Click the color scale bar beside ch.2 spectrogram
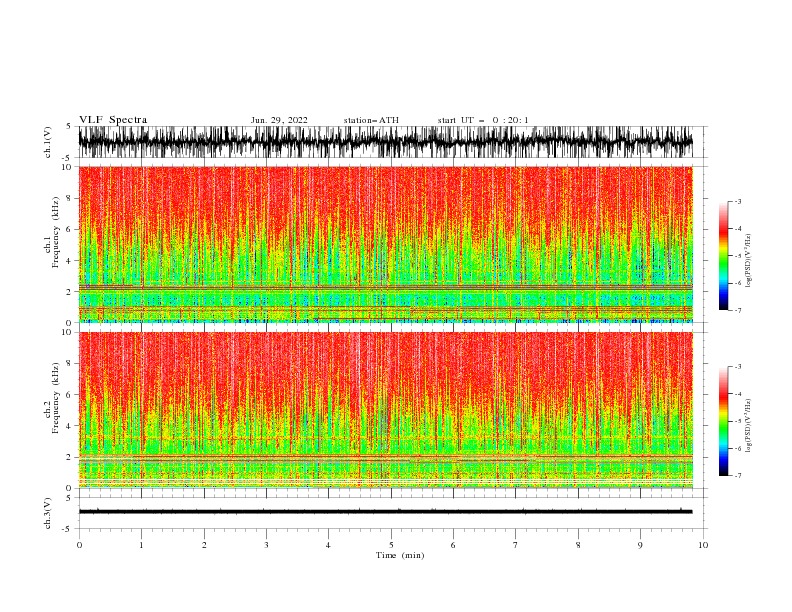 coord(723,421)
